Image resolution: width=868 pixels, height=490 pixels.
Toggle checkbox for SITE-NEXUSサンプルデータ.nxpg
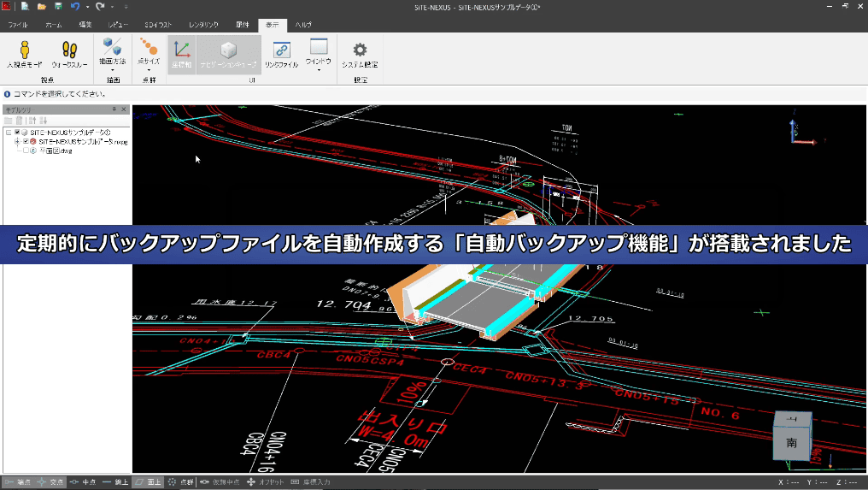coord(26,141)
